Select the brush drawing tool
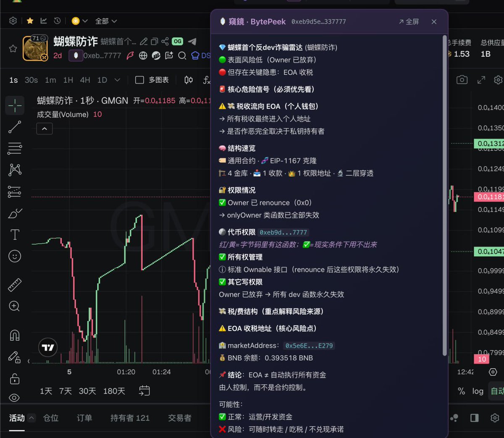 point(15,213)
